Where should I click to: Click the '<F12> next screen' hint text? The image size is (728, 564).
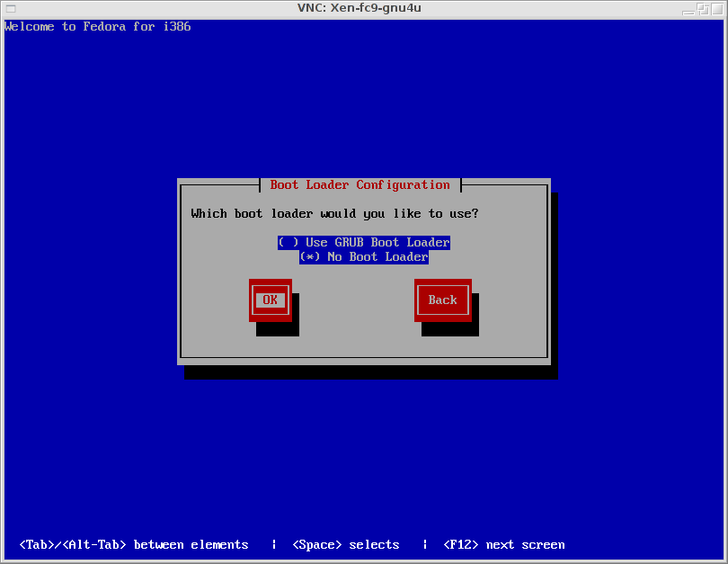point(504,544)
